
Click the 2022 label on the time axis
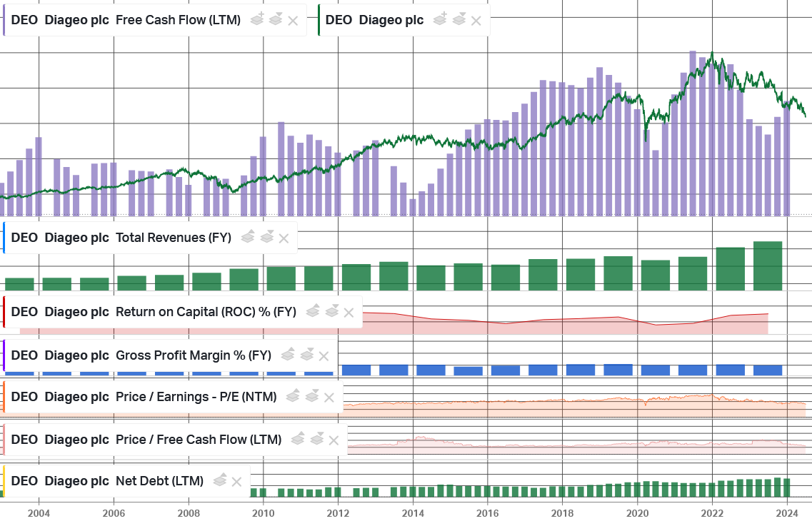tap(712, 513)
